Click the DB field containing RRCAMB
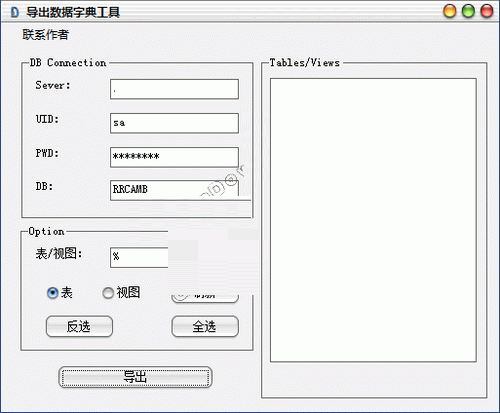The width and height of the screenshot is (500, 413). (174, 190)
